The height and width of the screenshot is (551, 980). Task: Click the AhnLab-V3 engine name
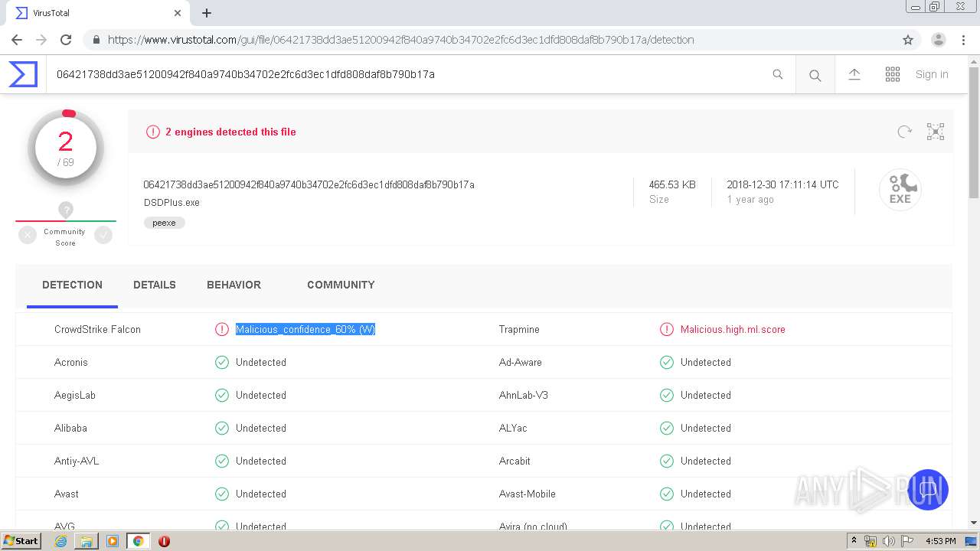click(524, 395)
